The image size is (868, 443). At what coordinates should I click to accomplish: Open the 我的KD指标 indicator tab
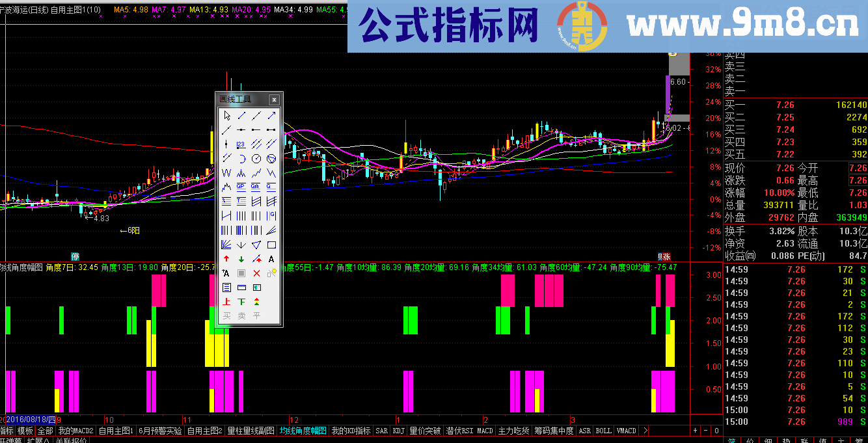[x=351, y=431]
